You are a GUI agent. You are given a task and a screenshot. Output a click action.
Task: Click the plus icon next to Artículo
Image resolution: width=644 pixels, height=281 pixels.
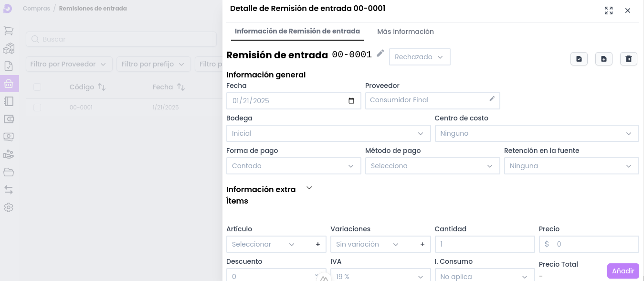click(318, 244)
